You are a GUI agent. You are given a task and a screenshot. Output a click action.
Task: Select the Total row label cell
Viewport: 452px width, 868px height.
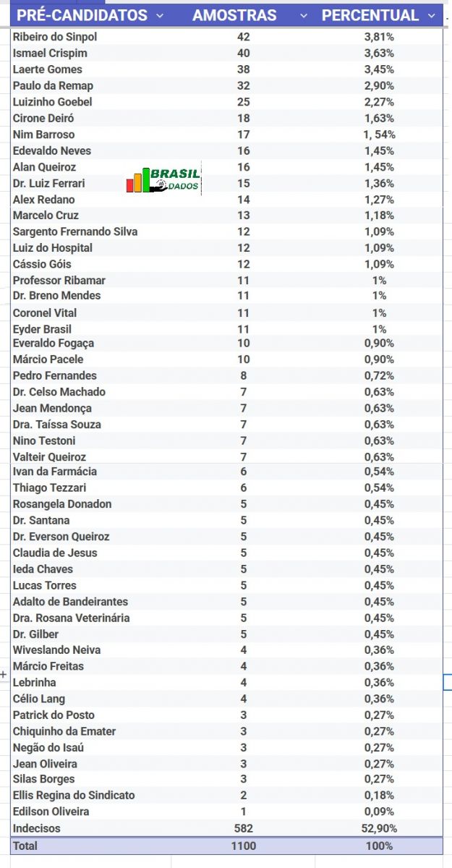[x=25, y=846]
